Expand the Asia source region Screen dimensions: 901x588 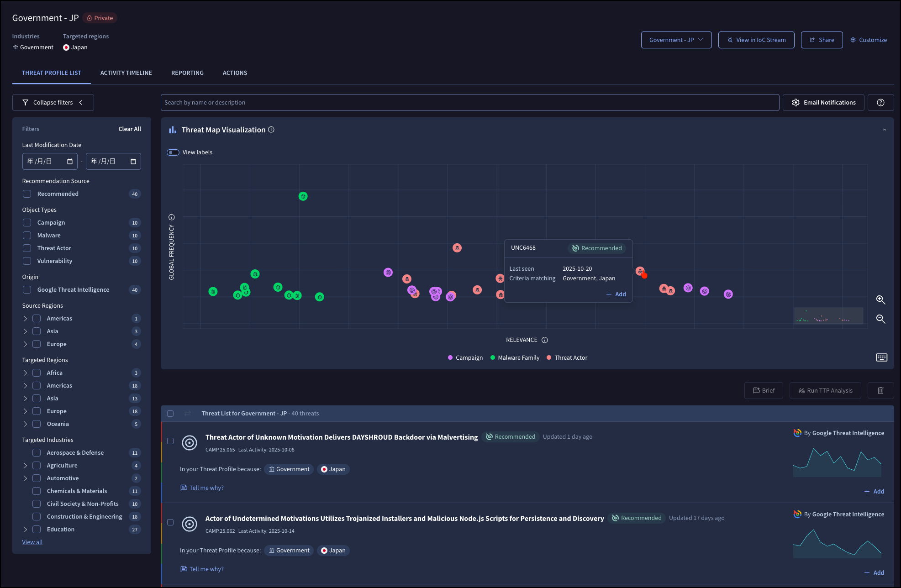(x=26, y=331)
